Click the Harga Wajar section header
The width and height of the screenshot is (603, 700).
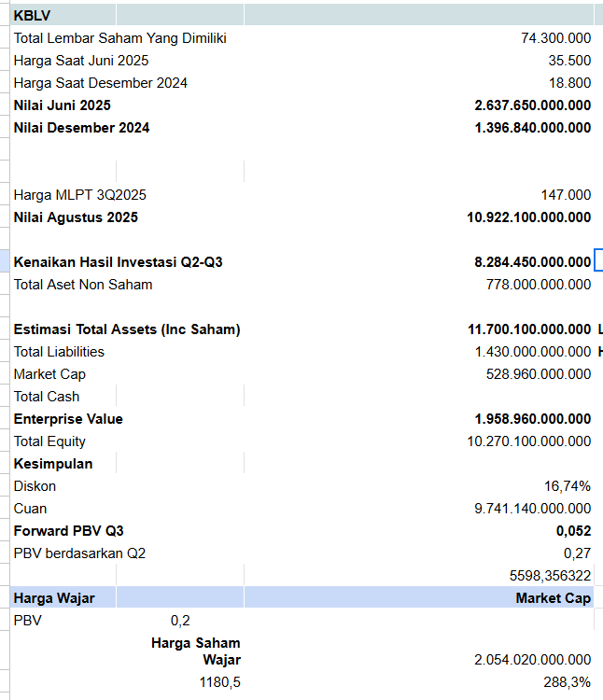click(54, 597)
